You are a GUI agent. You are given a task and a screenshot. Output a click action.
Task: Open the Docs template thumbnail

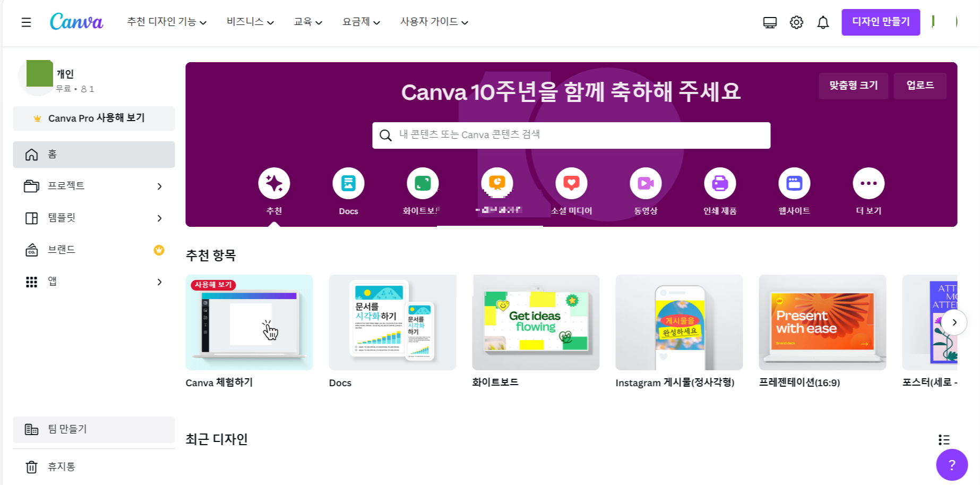pyautogui.click(x=392, y=322)
